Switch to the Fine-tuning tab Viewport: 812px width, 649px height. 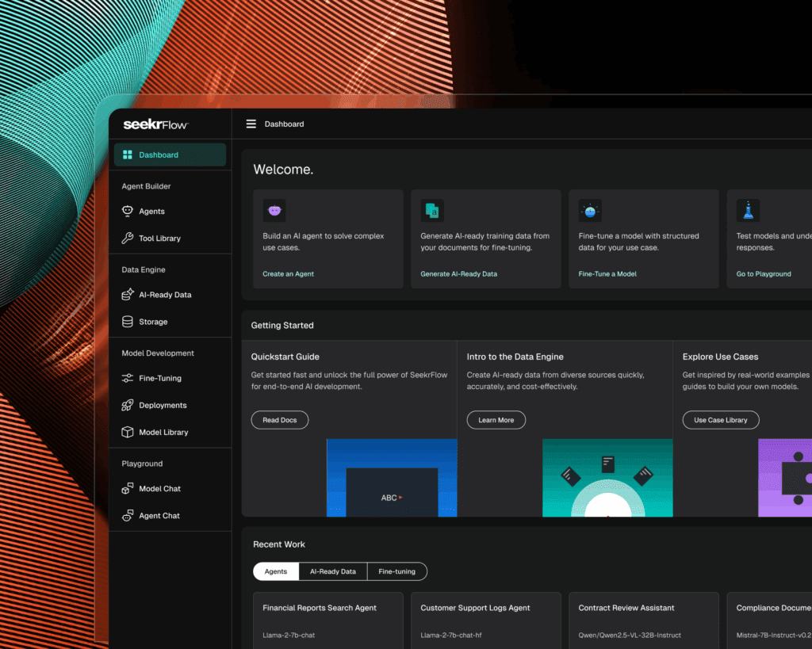tap(397, 571)
